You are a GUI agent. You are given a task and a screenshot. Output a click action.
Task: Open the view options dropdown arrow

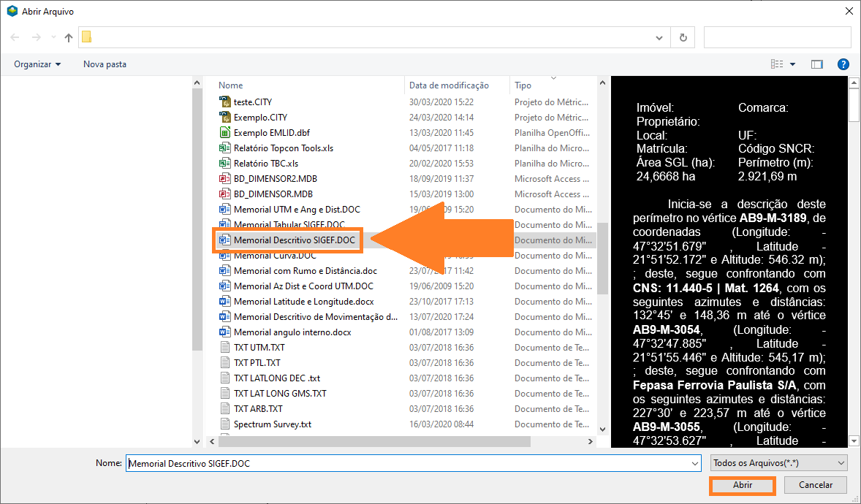click(x=793, y=64)
